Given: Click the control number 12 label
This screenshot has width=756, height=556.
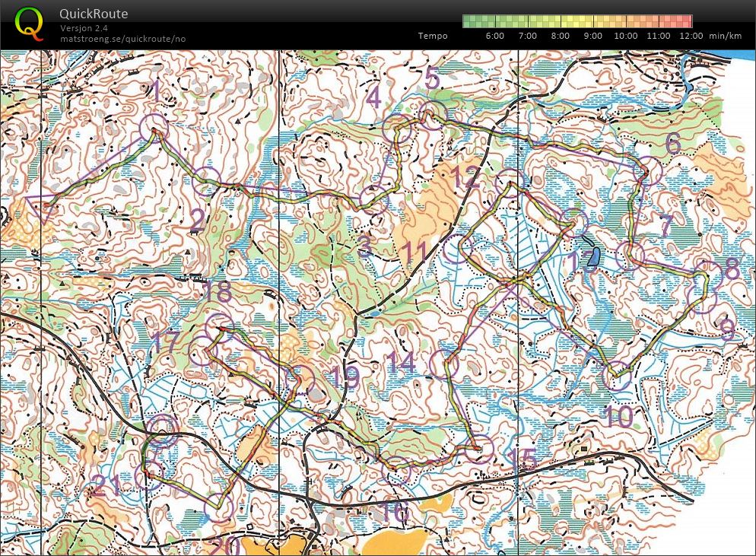Looking at the screenshot, I should (x=465, y=177).
